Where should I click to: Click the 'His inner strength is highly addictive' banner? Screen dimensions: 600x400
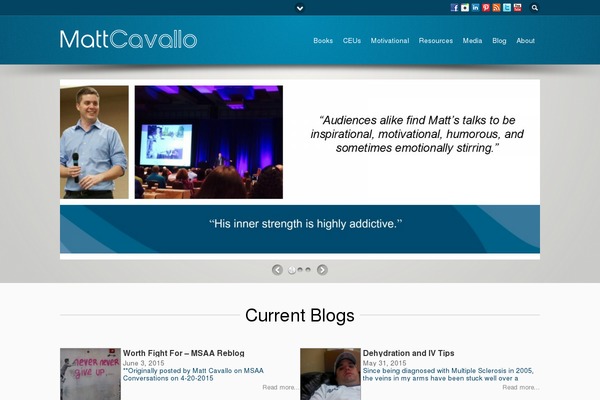[x=300, y=229]
